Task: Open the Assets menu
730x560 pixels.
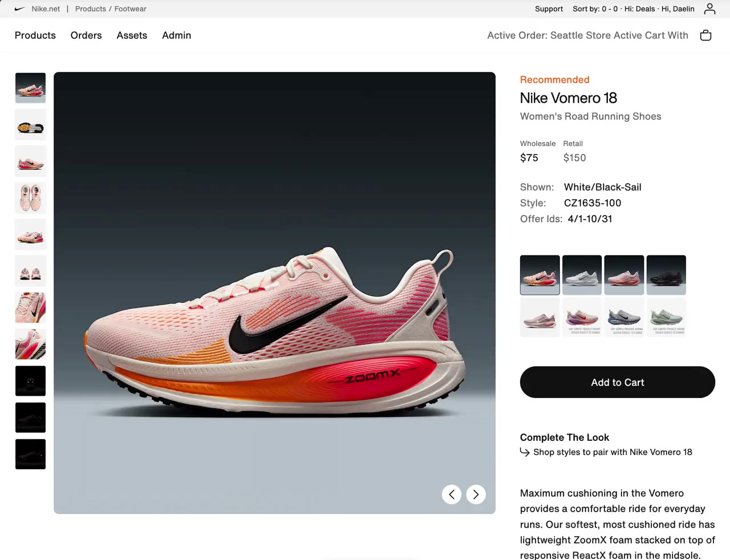Action: click(132, 35)
